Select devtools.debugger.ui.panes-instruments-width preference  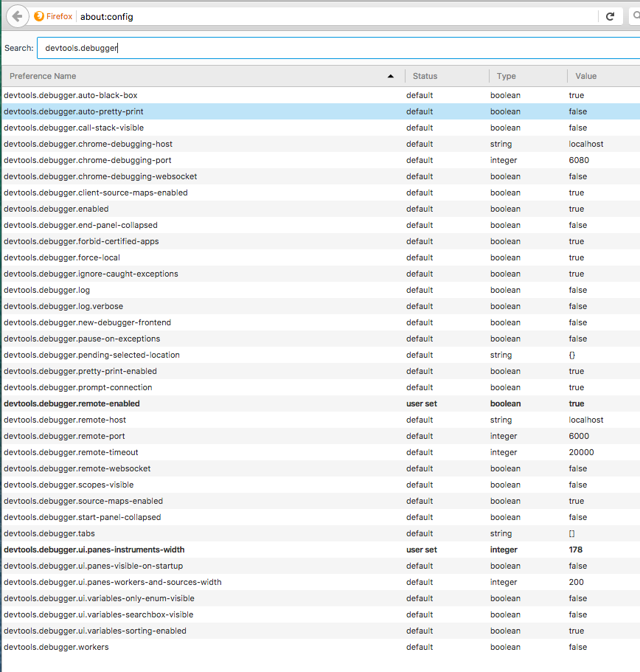tap(321, 550)
